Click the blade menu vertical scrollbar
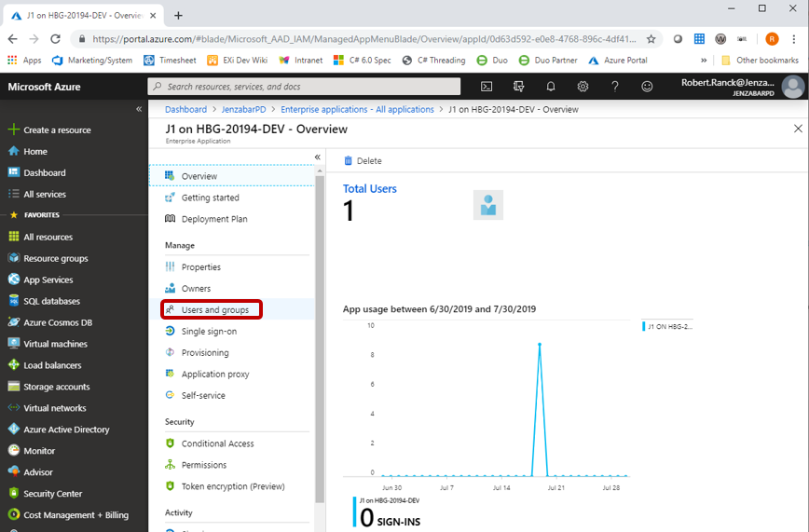809x532 pixels. [x=320, y=335]
